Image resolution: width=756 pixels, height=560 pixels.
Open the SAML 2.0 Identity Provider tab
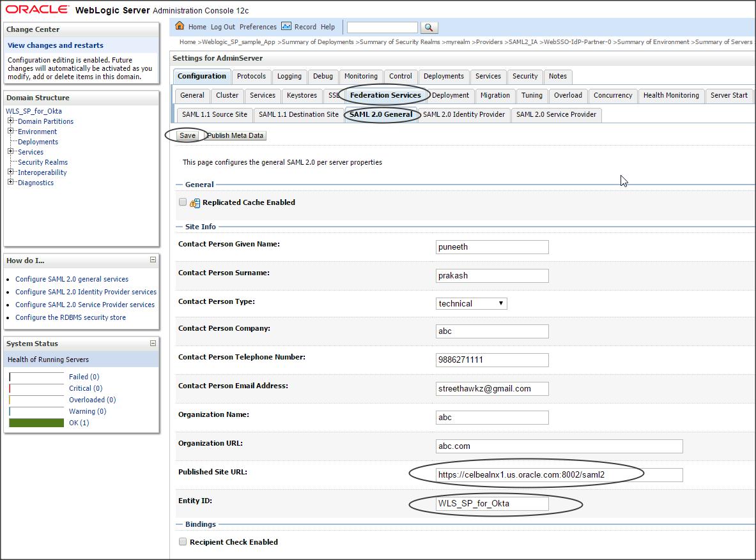coord(464,114)
